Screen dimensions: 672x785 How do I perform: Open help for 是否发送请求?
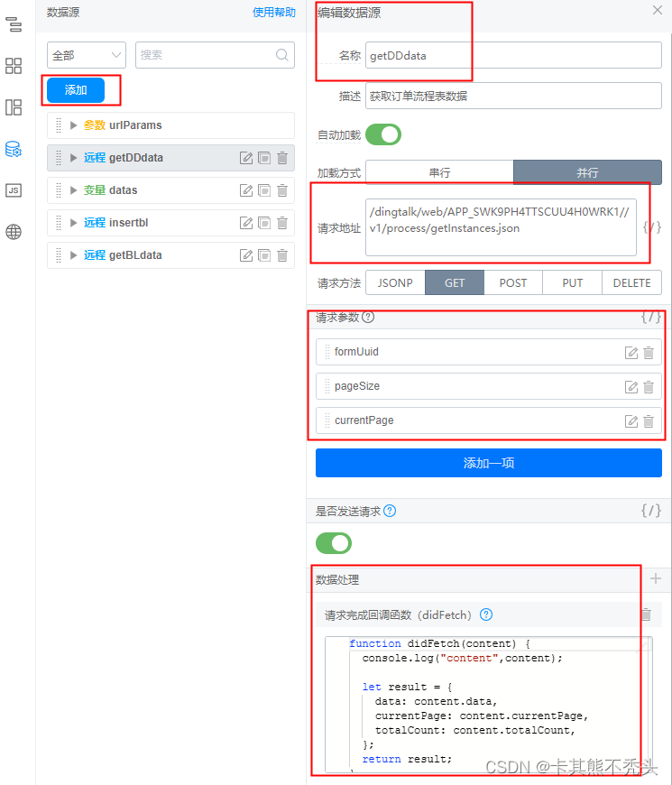click(x=390, y=511)
